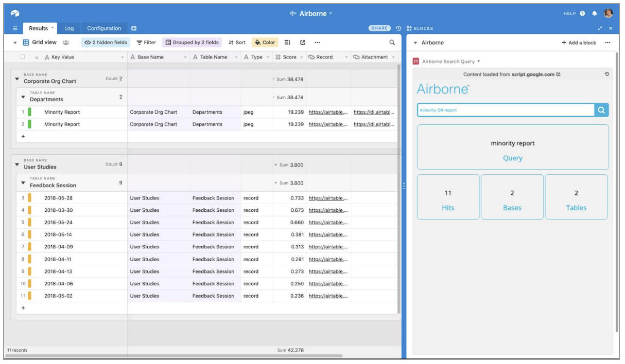Open record link in row 2018-05-02

coord(328,296)
